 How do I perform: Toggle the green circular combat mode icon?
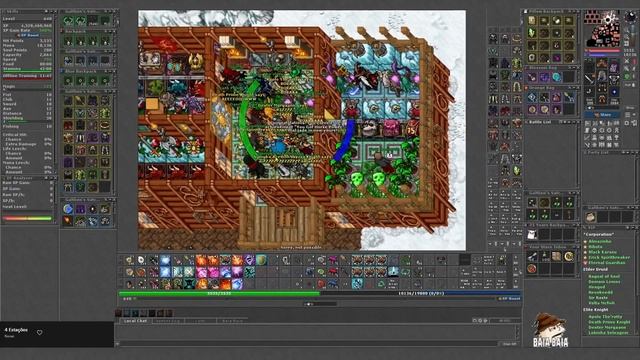click(627, 77)
